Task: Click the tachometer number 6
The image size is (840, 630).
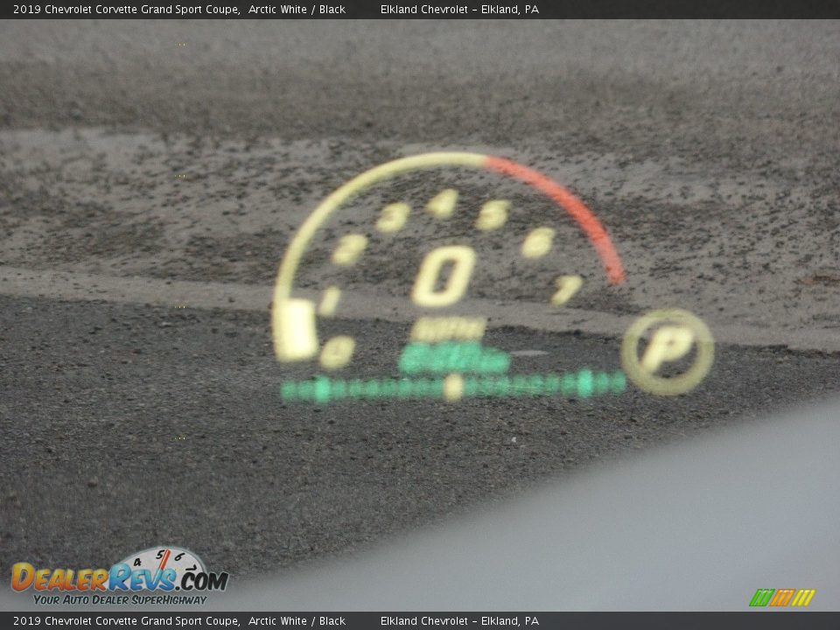Action: (x=538, y=242)
